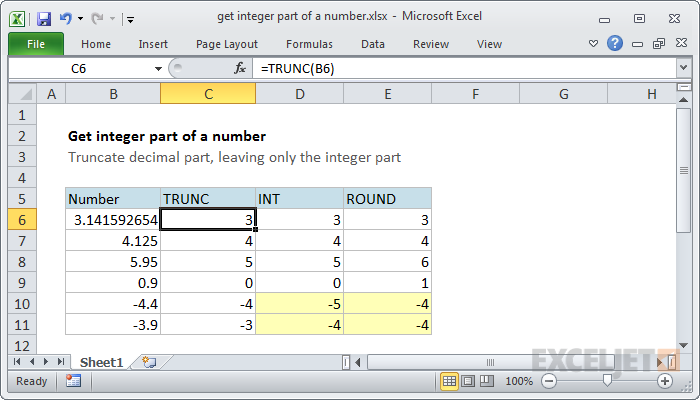Click the zoom slider handle
The width and height of the screenshot is (700, 400).
[x=606, y=381]
